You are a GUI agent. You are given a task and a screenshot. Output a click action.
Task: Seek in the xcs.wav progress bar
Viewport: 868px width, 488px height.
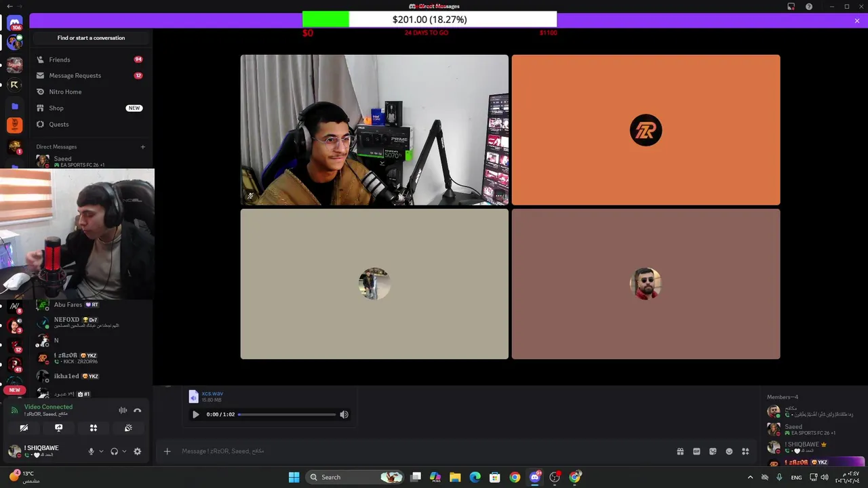point(287,414)
